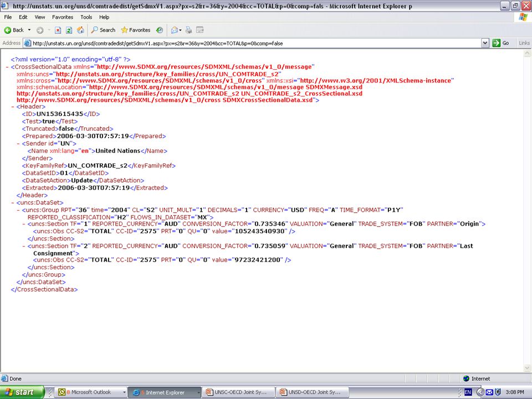Click the Name value United Nations
This screenshot has height=399, width=532.
[118, 151]
